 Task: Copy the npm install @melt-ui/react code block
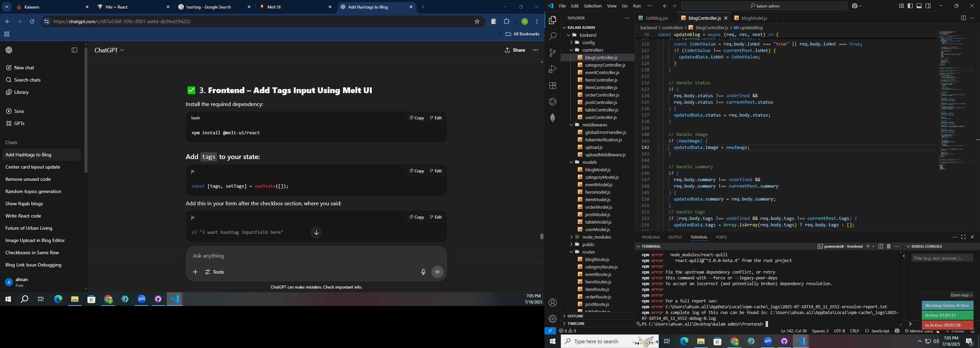416,118
